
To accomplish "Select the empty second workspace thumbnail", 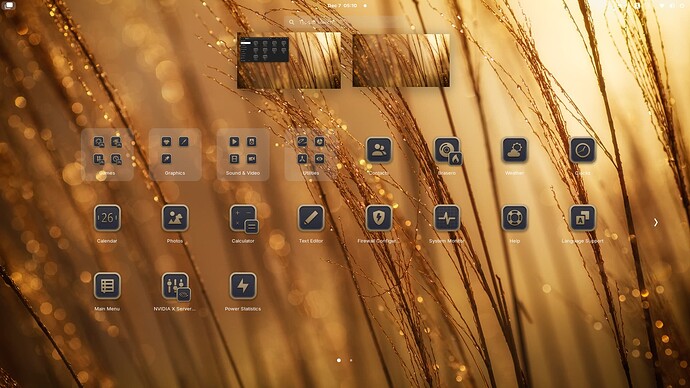I will (x=401, y=60).
